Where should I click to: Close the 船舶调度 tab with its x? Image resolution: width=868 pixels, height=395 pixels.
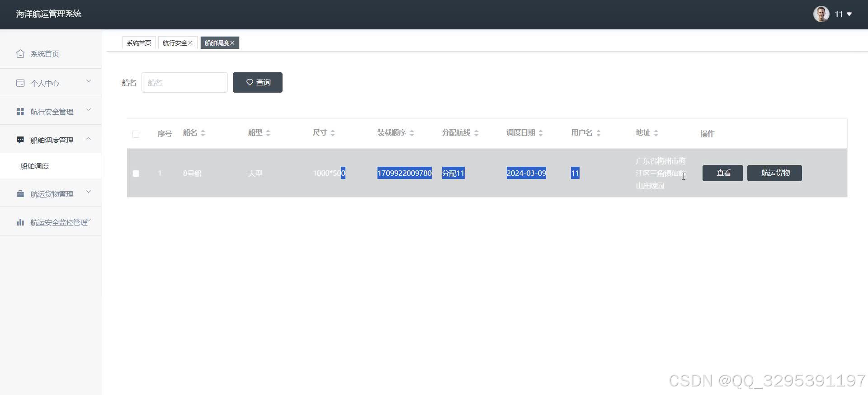pos(232,43)
